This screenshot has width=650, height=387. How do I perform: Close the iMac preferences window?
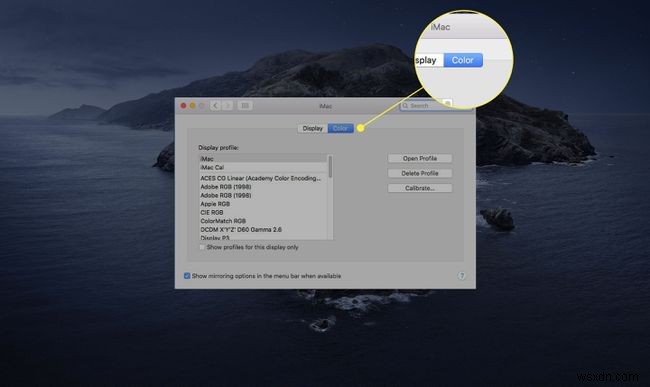[x=183, y=106]
